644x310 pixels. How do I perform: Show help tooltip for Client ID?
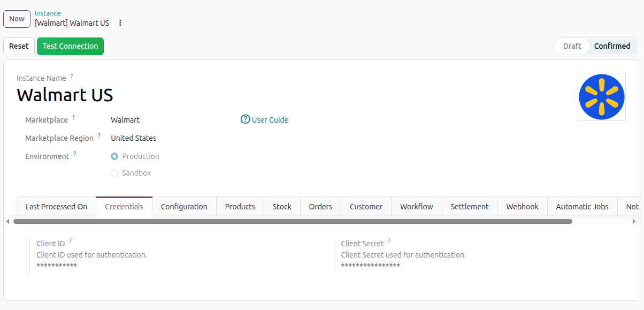tap(70, 241)
